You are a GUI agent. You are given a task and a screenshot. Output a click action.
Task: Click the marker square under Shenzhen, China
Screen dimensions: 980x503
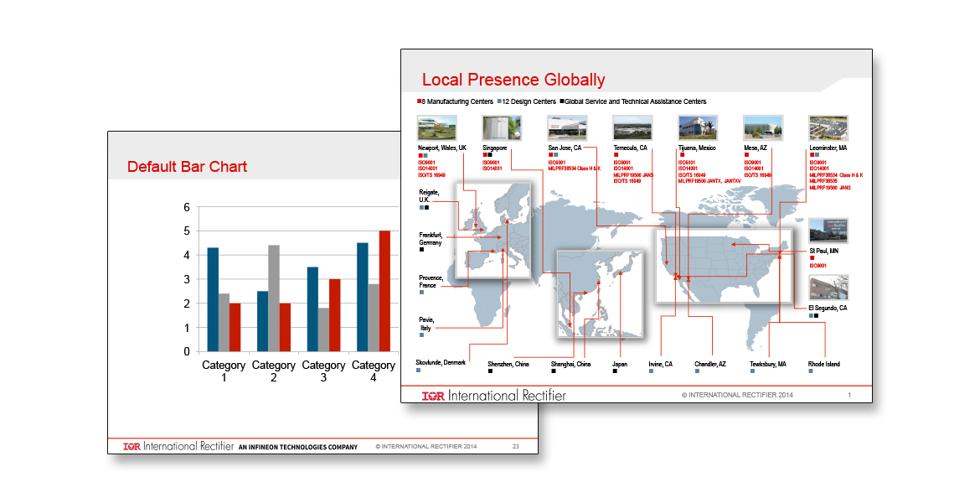(490, 371)
